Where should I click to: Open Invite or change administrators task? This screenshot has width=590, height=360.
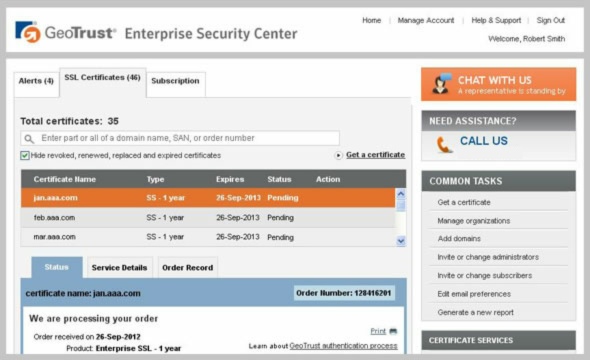click(488, 257)
